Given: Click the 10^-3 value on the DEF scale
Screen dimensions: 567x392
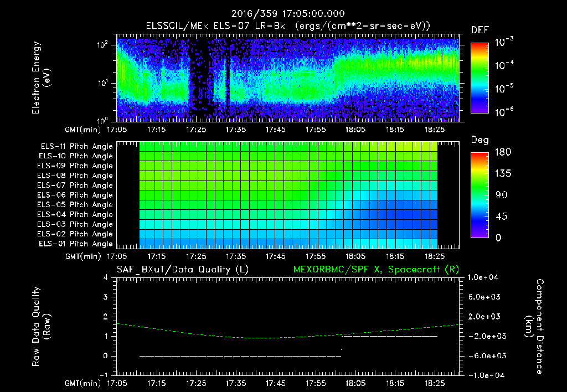Looking at the screenshot, I should pyautogui.click(x=504, y=42).
